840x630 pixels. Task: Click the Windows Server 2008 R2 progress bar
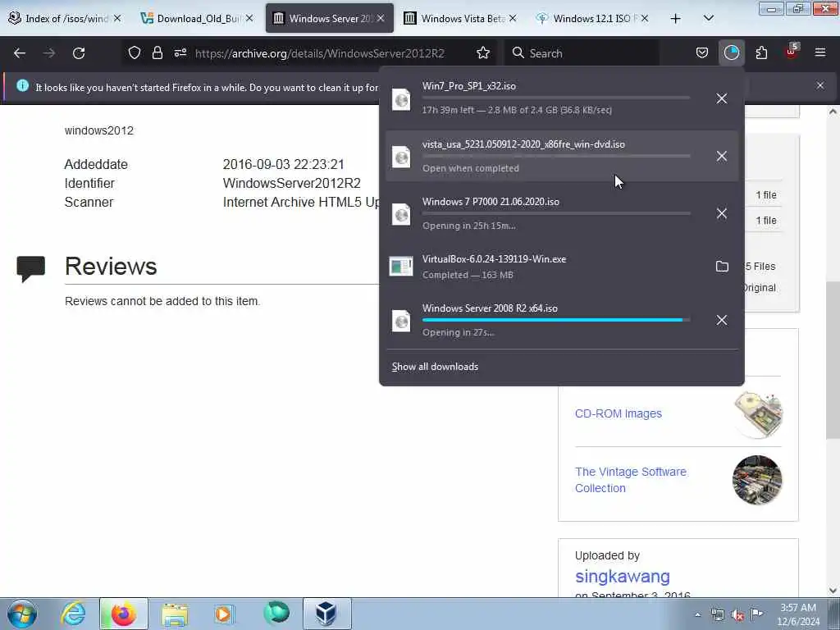pyautogui.click(x=556, y=320)
